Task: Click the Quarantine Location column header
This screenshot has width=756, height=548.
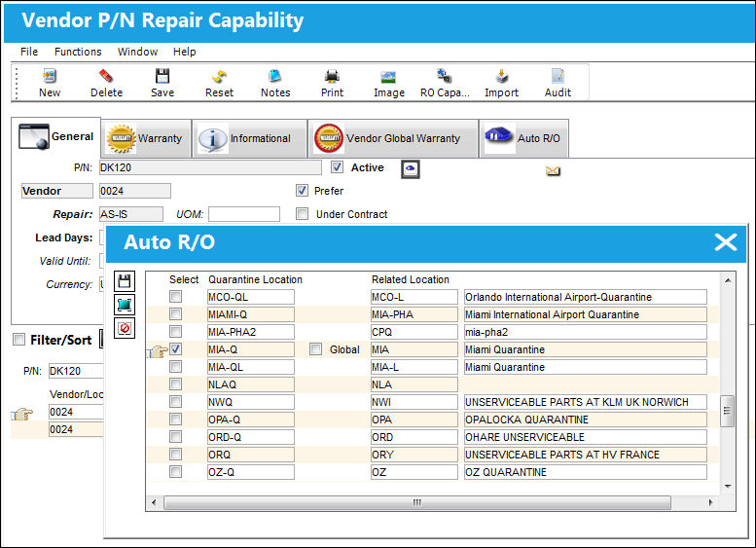Action: (x=255, y=279)
